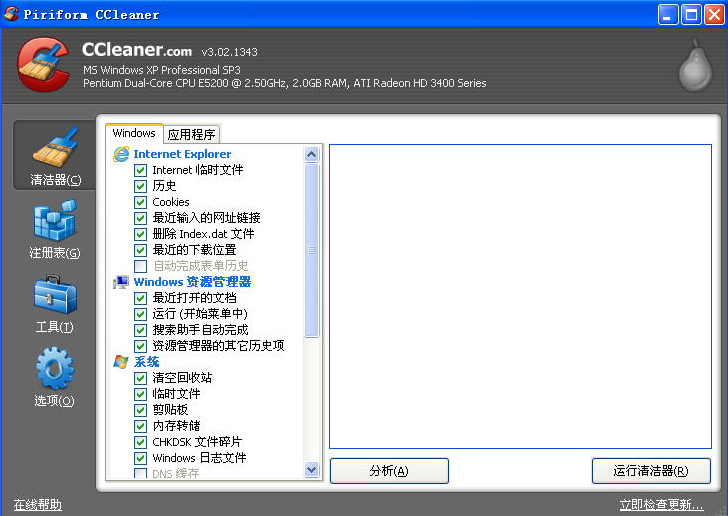Click the cleaning list scrollbar thumb

pos(311,250)
